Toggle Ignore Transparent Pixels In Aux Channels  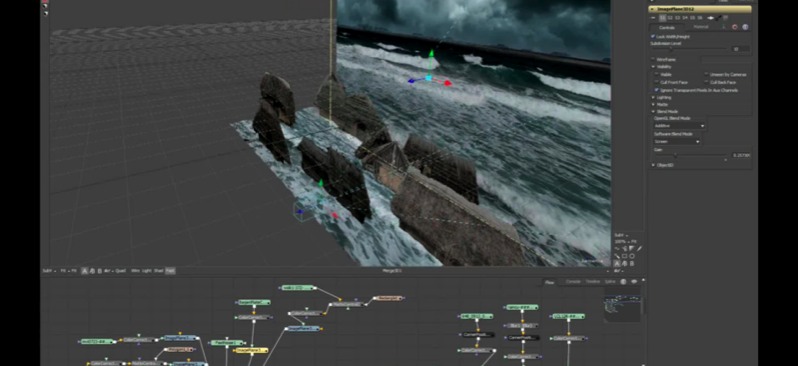tap(657, 90)
